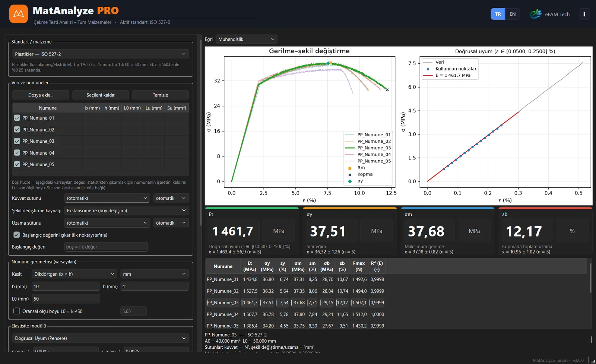Click the 'Dosya ekle...' button
Screen dimensions: 596x364
(41, 95)
